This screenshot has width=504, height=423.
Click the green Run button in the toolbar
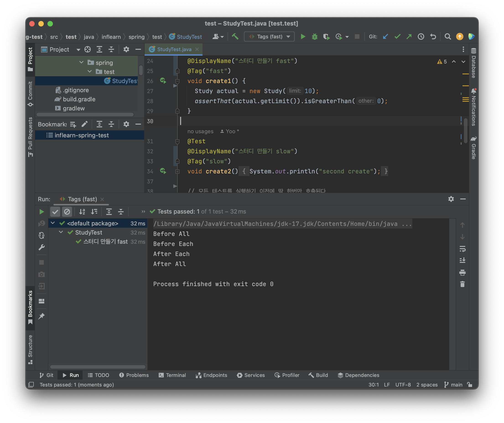pos(303,37)
